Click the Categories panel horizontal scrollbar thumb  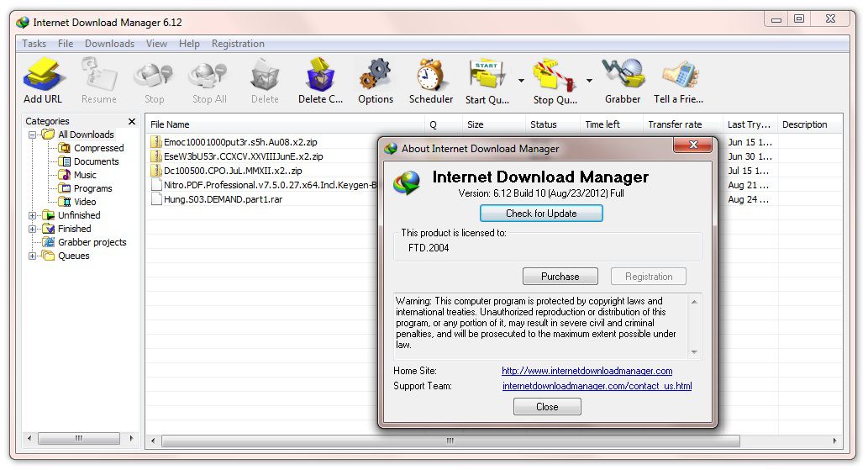tap(79, 438)
